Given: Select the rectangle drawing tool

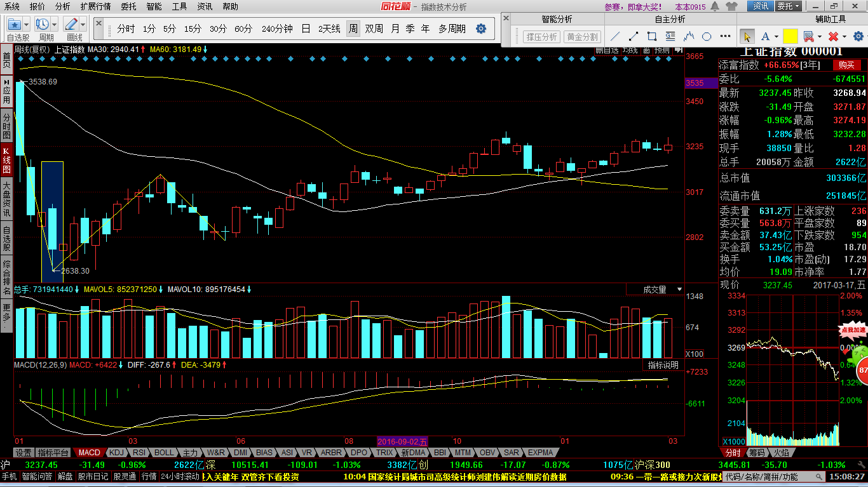Looking at the screenshot, I should (652, 36).
